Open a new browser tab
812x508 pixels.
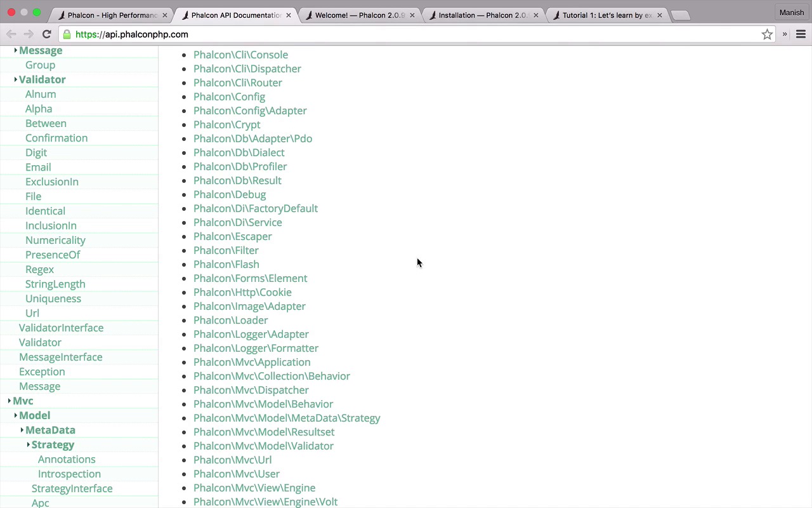680,15
